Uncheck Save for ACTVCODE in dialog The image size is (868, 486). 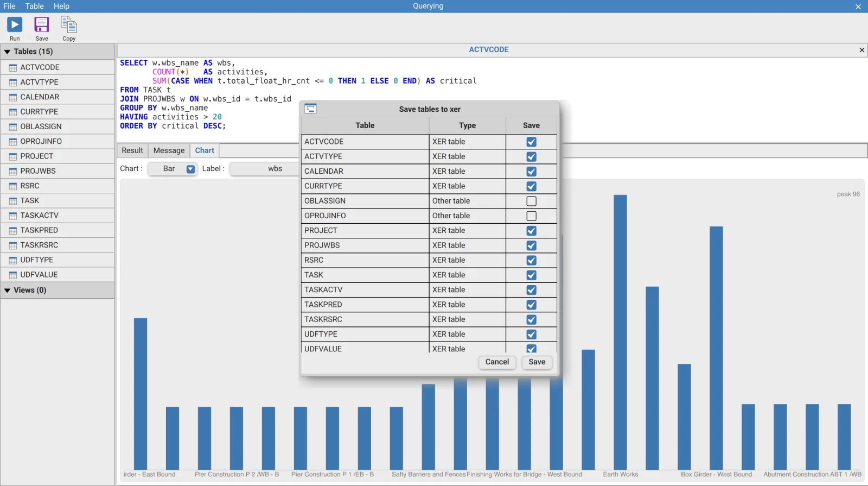532,142
